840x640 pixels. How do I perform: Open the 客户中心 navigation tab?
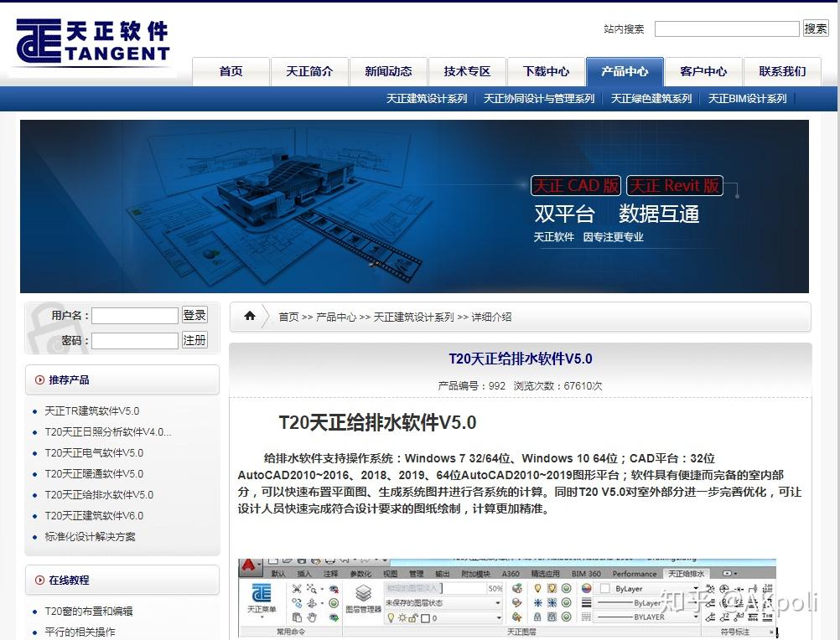point(703,71)
